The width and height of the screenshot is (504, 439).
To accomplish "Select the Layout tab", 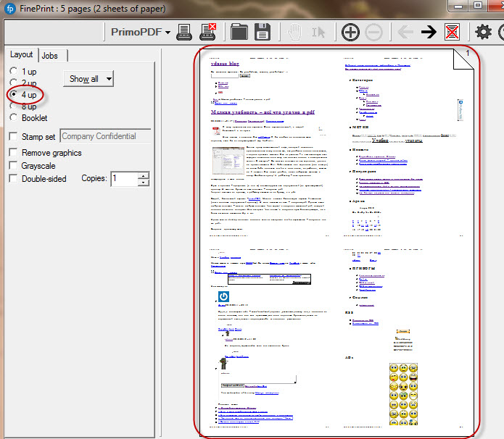I will pyautogui.click(x=21, y=55).
